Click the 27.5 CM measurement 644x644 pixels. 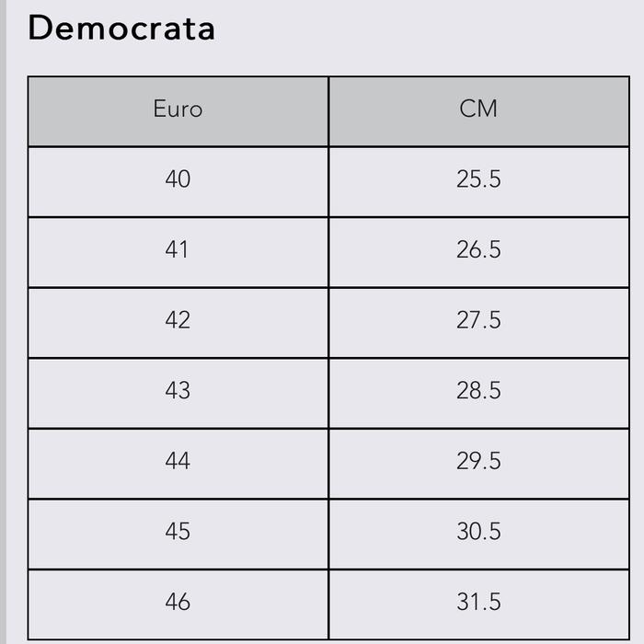point(478,319)
